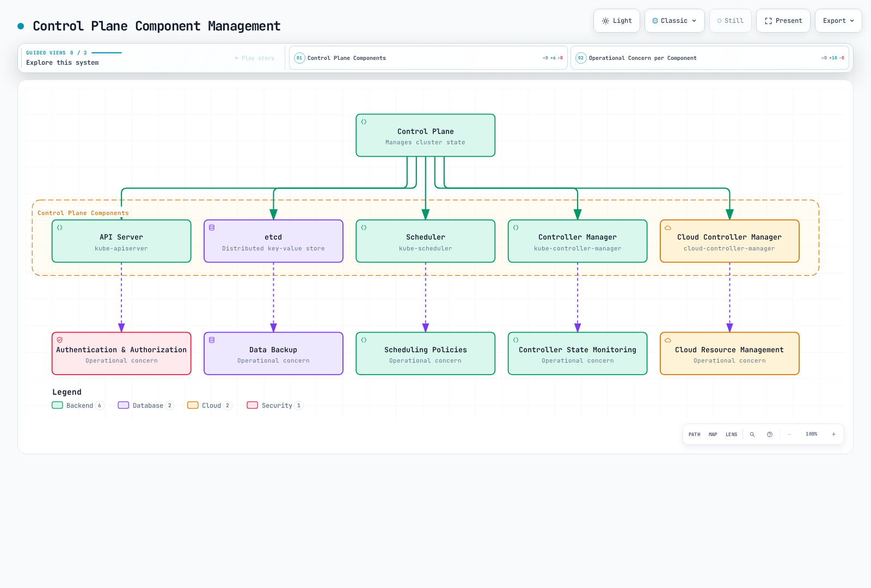871x588 pixels.
Task: Toggle the Still animation button
Action: [731, 21]
